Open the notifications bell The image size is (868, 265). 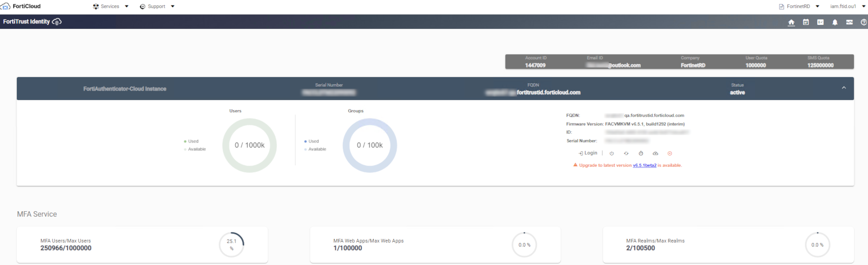pyautogui.click(x=835, y=22)
